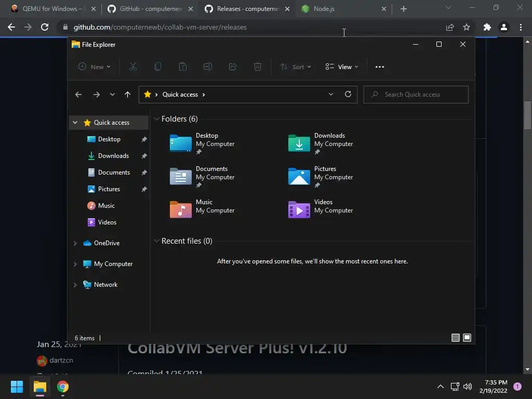Select Music in the navigation pane
The image size is (532, 399).
(109, 206)
